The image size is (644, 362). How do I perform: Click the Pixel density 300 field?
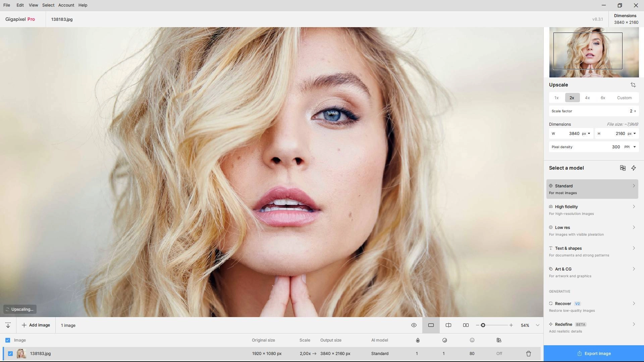click(594, 147)
